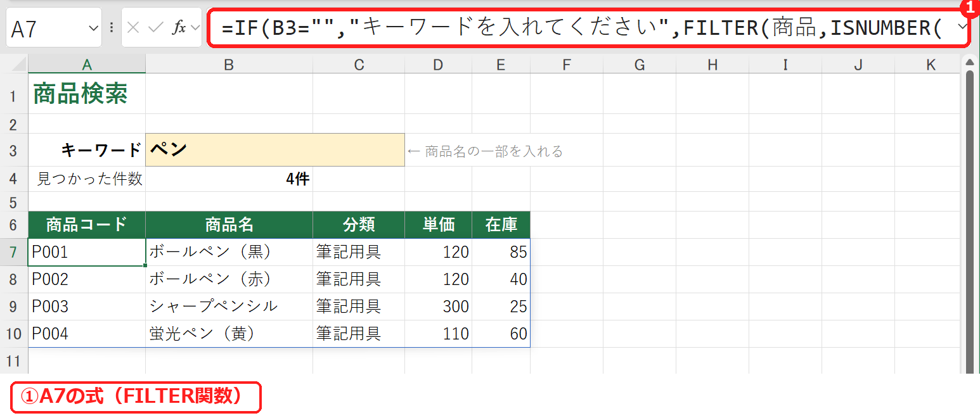Image resolution: width=980 pixels, height=418 pixels.
Task: Click the result count cell 4件
Action: pyautogui.click(x=229, y=179)
